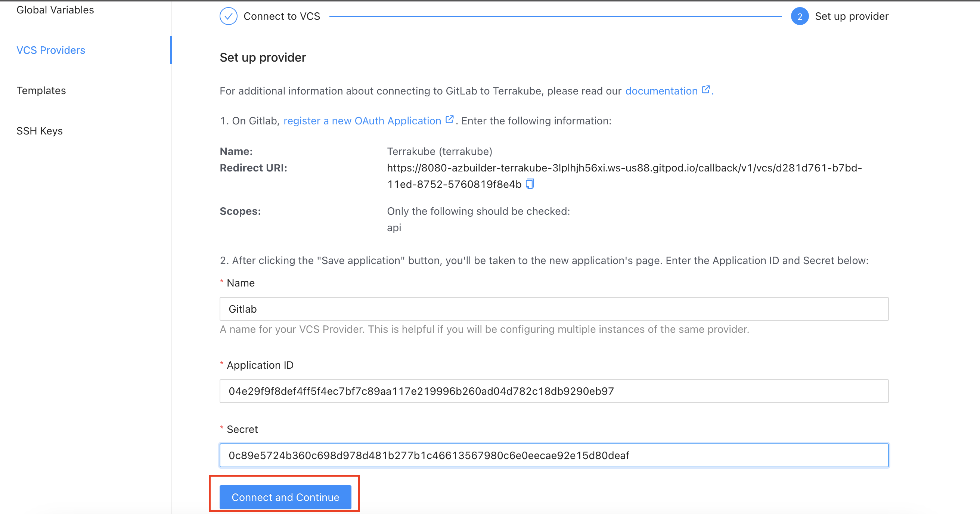Image resolution: width=980 pixels, height=514 pixels.
Task: Go to SSH Keys settings
Action: click(40, 131)
